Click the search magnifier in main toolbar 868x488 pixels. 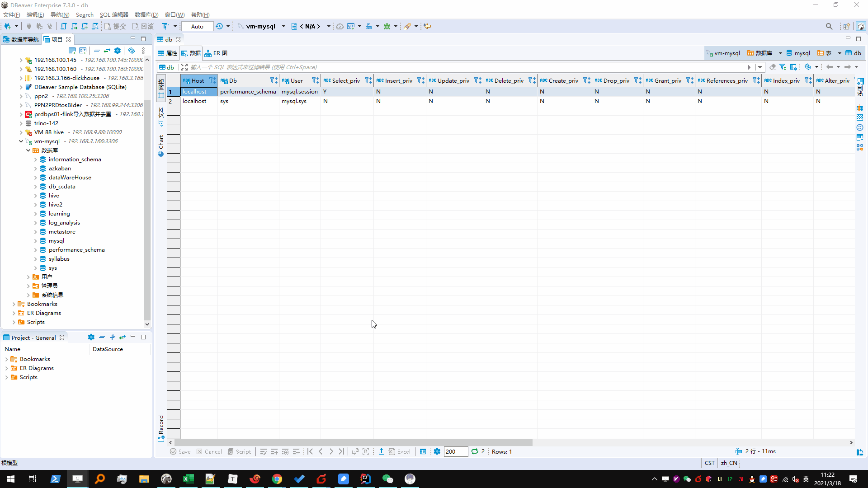pyautogui.click(x=829, y=26)
